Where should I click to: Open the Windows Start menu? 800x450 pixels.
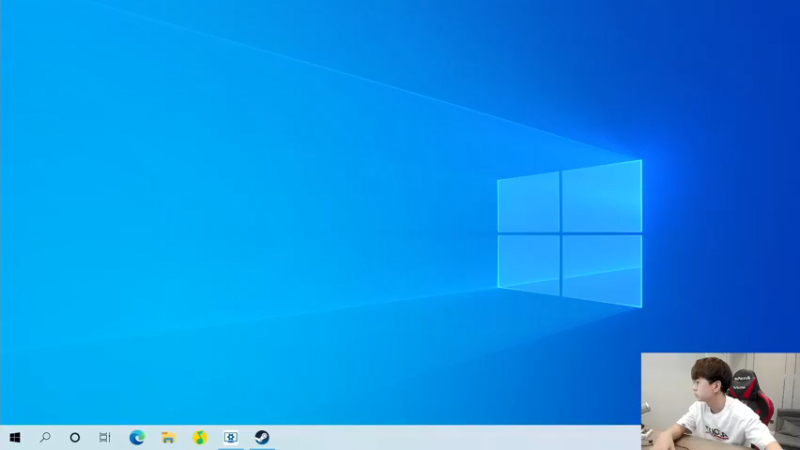point(15,438)
